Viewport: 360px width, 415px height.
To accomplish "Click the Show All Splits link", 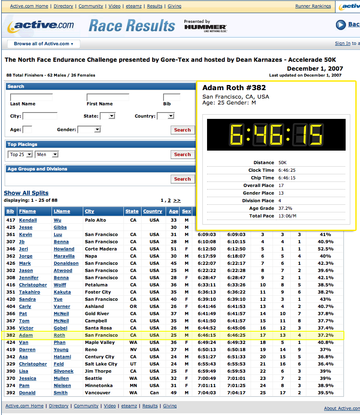I will coord(26,193).
